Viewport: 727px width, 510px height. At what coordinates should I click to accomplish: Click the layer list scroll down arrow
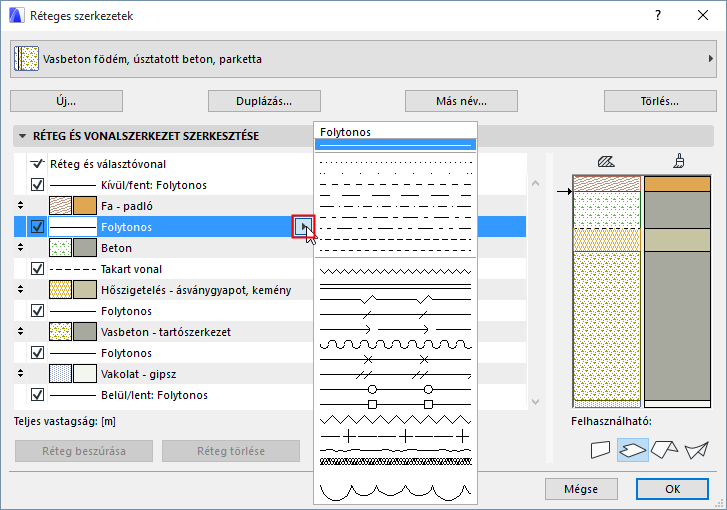pyautogui.click(x=536, y=402)
